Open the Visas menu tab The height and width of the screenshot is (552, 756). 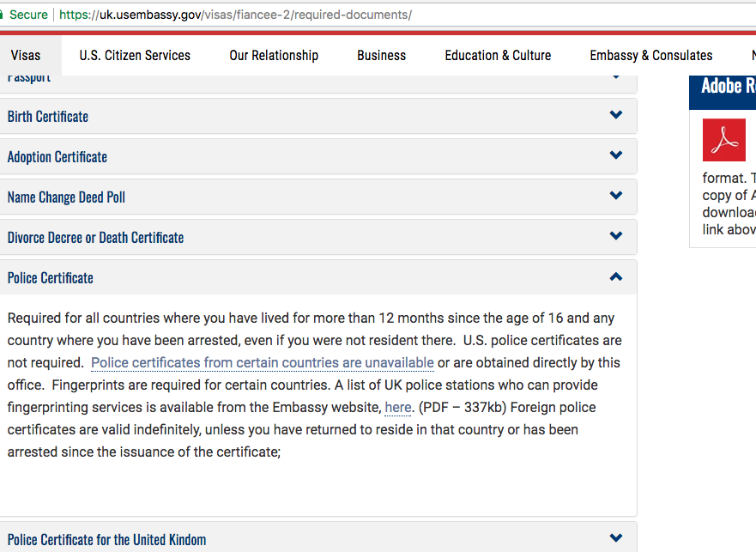coord(26,56)
